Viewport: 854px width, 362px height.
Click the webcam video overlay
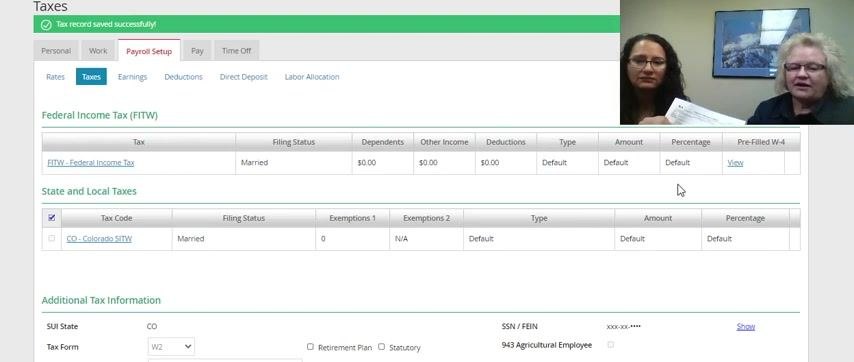(x=737, y=62)
